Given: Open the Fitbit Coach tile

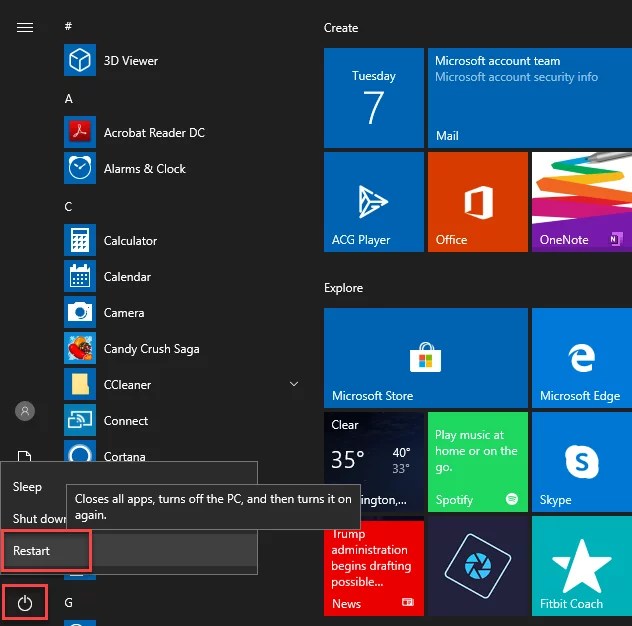Looking at the screenshot, I should [582, 566].
